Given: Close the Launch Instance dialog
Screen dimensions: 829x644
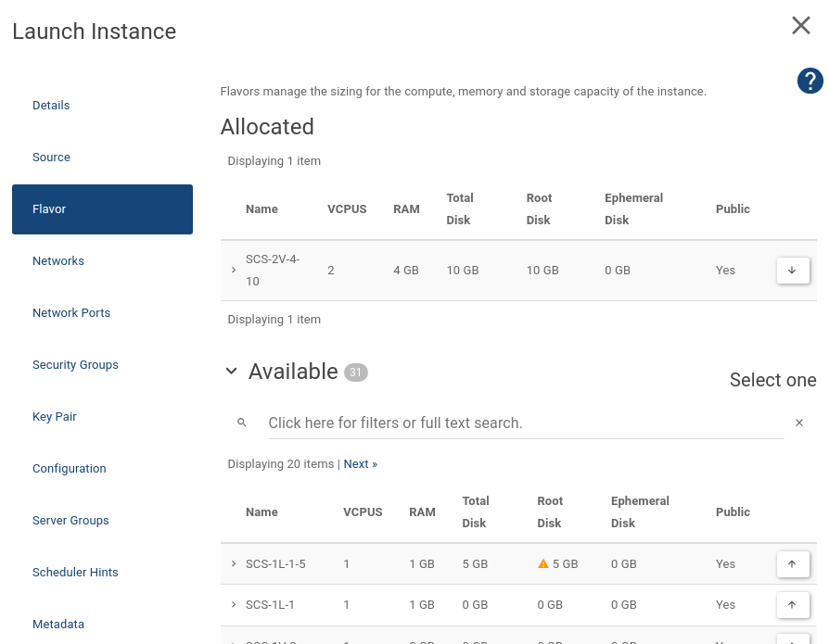Looking at the screenshot, I should 801,26.
